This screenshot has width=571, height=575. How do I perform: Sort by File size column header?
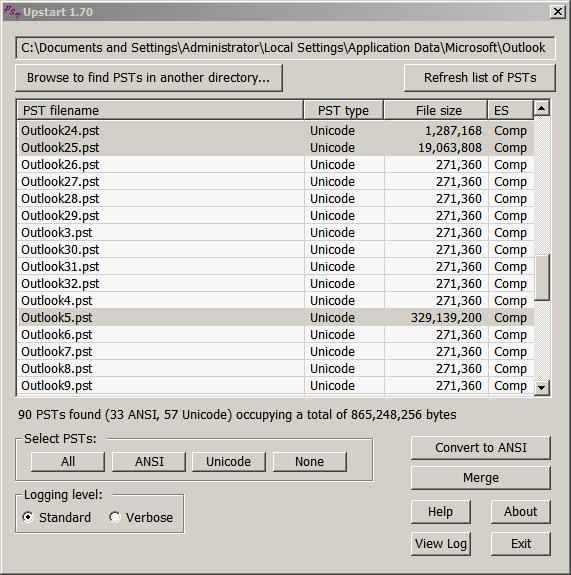point(436,110)
